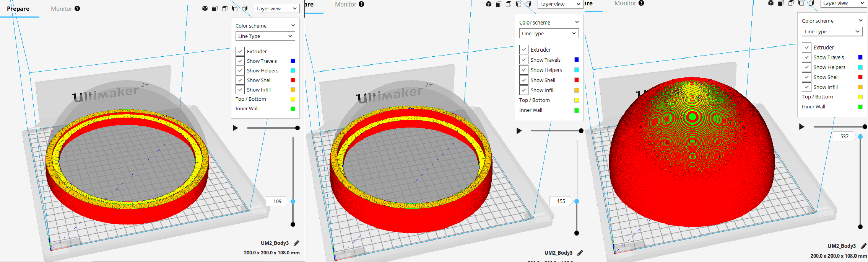Edit job name pencil in layer 155 screenshot

pyautogui.click(x=580, y=253)
